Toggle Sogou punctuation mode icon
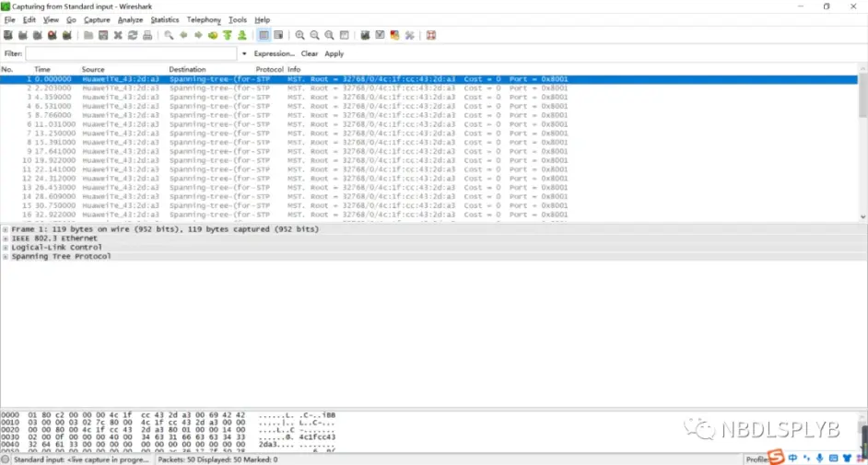Viewport: 868px width, 465px height. point(806,459)
